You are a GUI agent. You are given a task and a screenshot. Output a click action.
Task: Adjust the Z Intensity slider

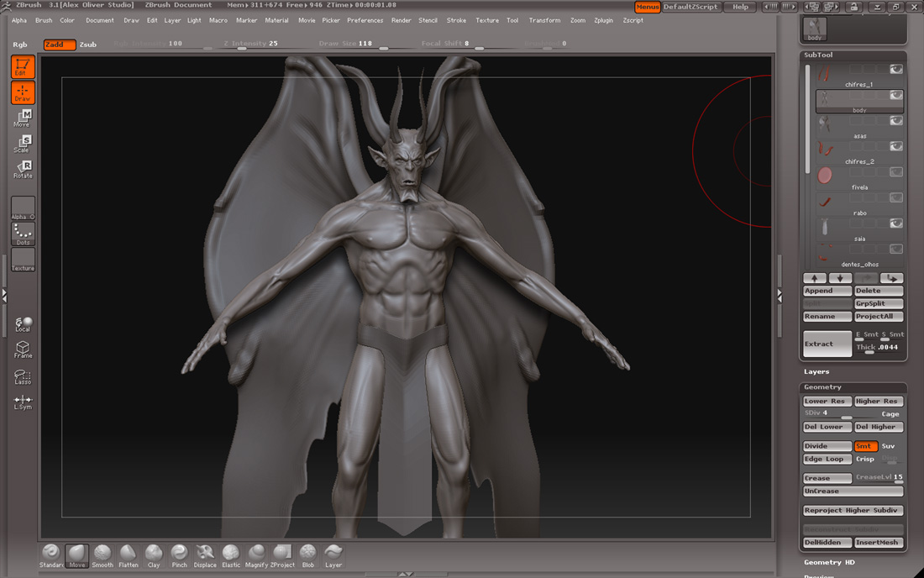click(250, 45)
